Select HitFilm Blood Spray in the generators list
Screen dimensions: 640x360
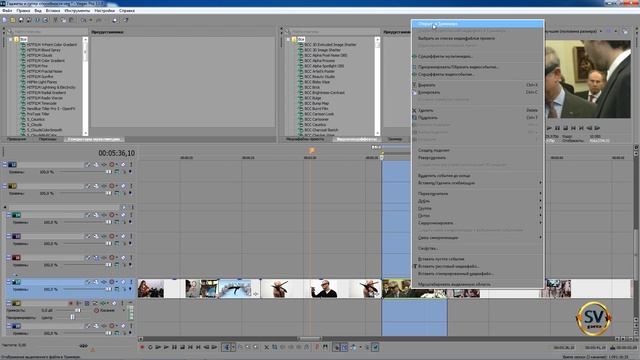(x=44, y=50)
